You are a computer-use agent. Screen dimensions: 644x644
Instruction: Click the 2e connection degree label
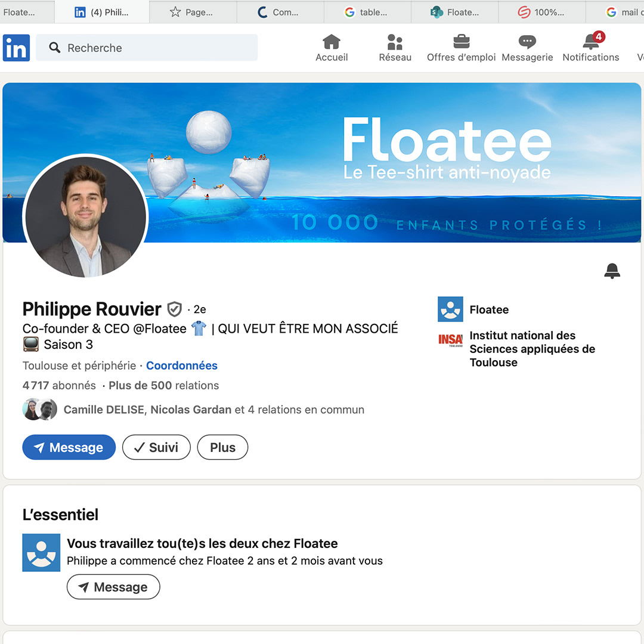pyautogui.click(x=200, y=309)
